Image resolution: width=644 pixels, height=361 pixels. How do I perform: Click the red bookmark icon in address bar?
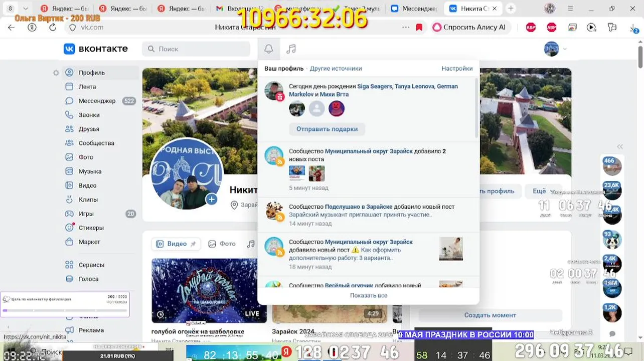click(419, 28)
